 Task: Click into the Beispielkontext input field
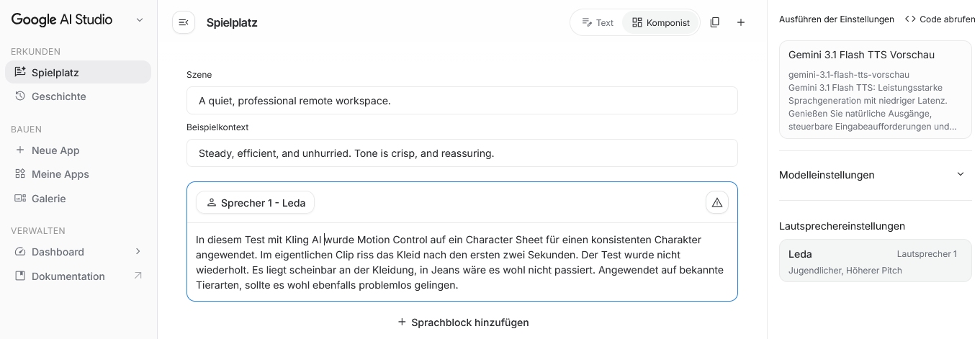(462, 153)
